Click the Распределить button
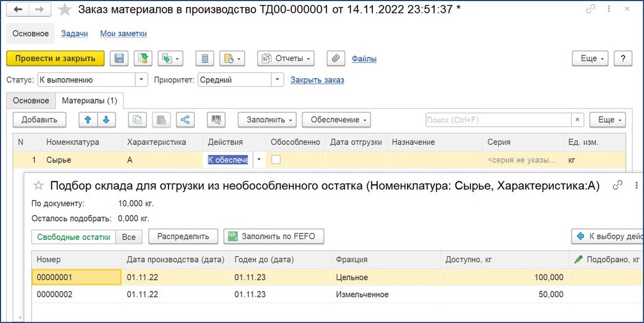This screenshot has height=323, width=644. click(x=183, y=237)
